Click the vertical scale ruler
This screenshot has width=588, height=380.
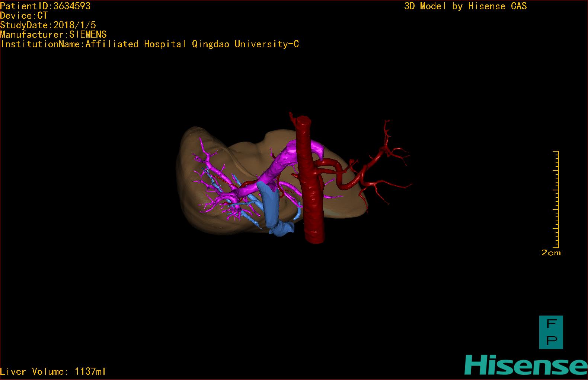556,199
